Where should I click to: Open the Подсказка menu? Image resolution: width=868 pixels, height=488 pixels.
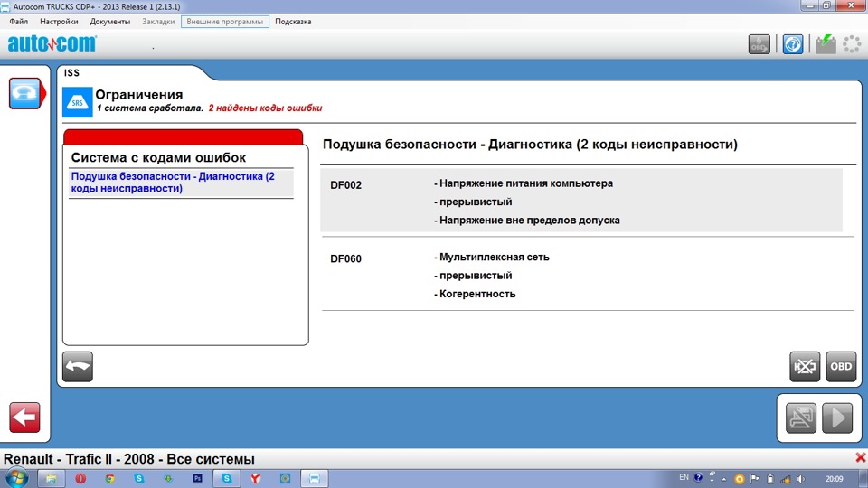(293, 22)
